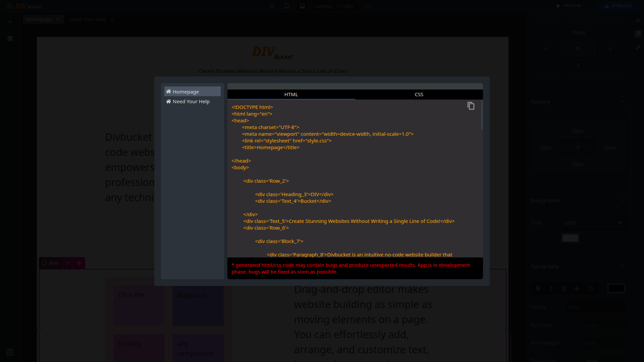Toggle small-caps text style
Image resolution: width=644 pixels, height=362 pixels.
click(590, 289)
